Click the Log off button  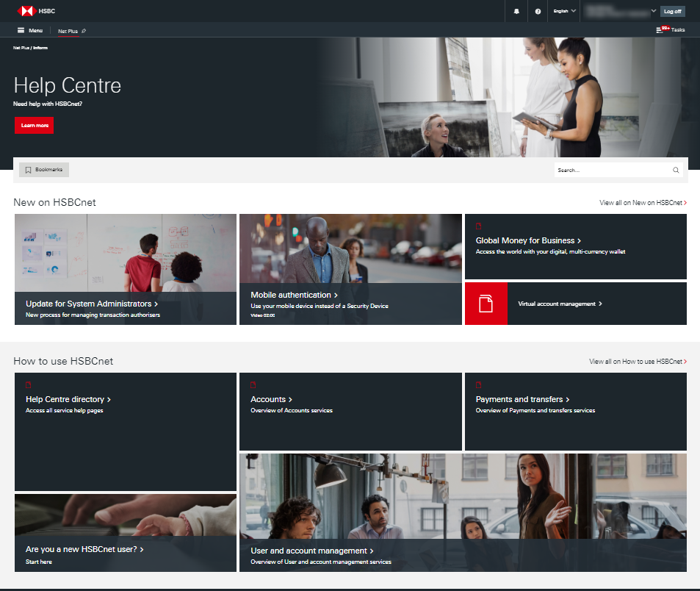click(673, 11)
